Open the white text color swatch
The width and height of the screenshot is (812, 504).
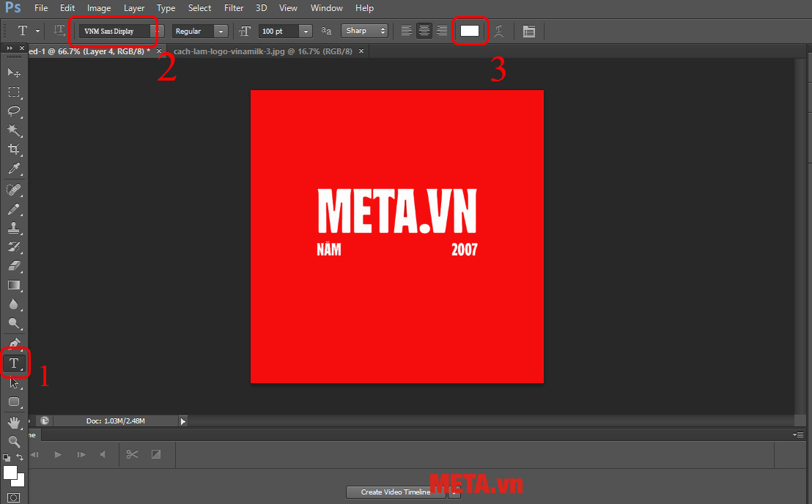point(470,31)
